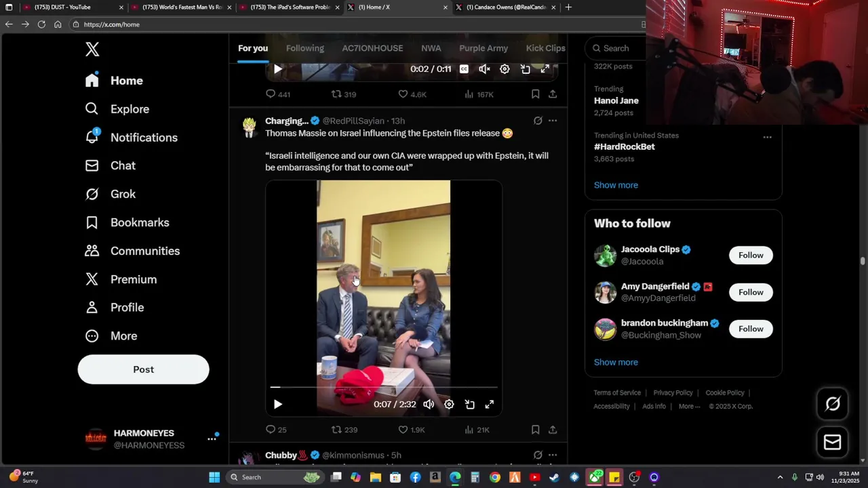Like the post with 1.9K likes
This screenshot has width=868, height=488.
coord(411,430)
